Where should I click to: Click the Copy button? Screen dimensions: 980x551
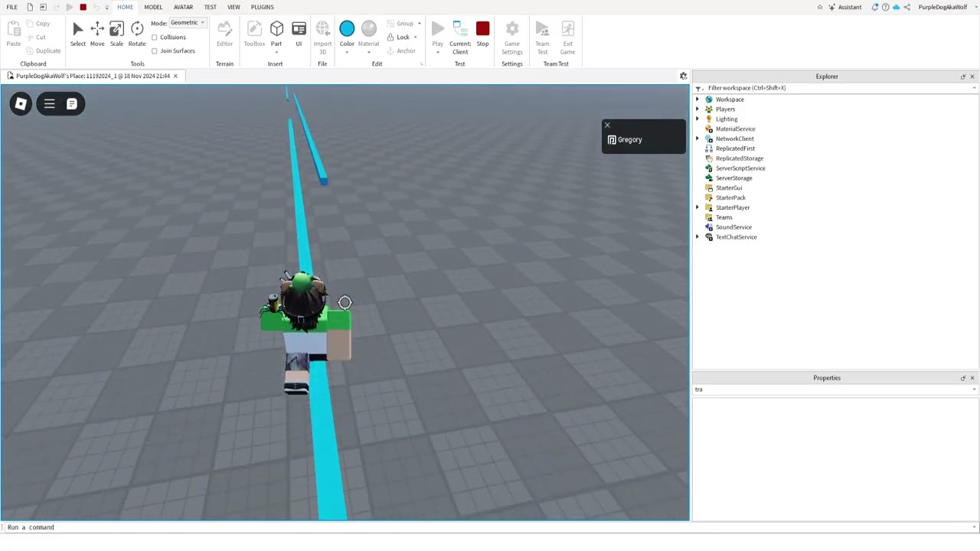click(x=38, y=23)
